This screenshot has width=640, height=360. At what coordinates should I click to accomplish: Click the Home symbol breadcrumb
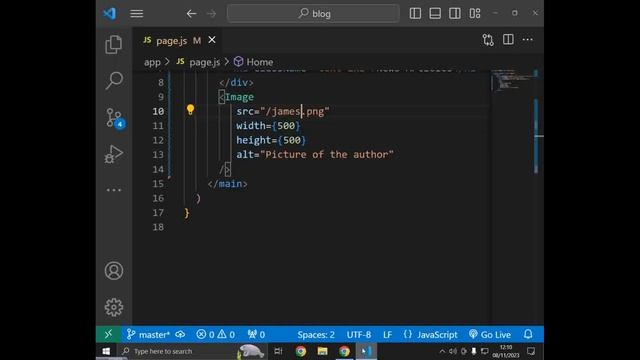point(253,62)
